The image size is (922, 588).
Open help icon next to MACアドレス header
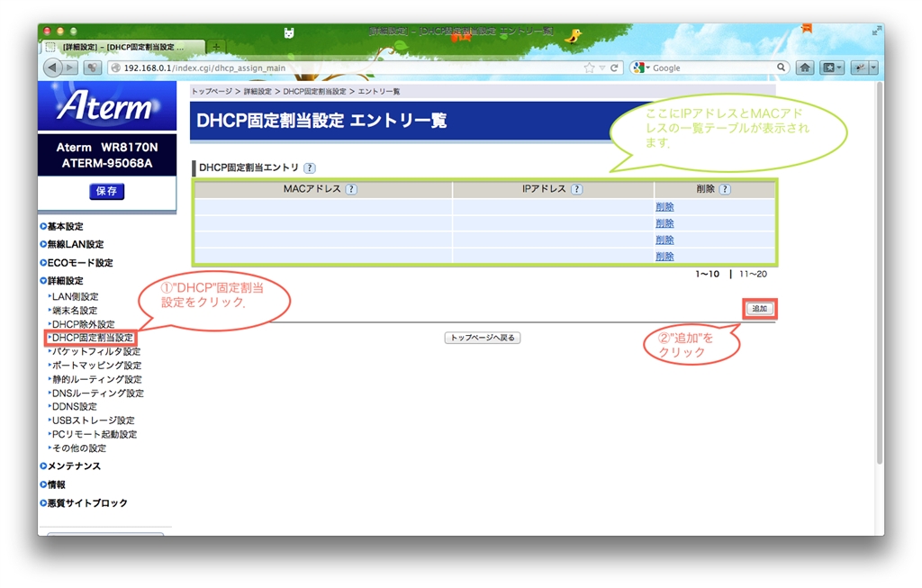click(351, 189)
